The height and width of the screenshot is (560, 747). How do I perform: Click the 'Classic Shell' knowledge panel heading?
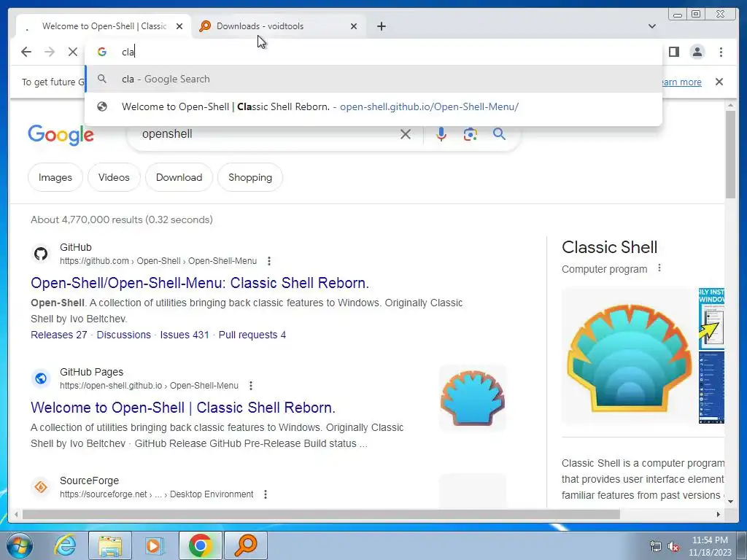tap(609, 247)
